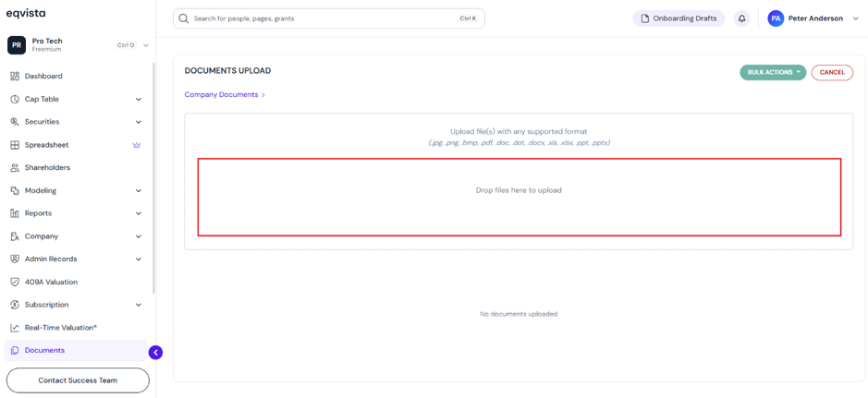
Task: Select the Documents menu item
Action: (x=76, y=351)
